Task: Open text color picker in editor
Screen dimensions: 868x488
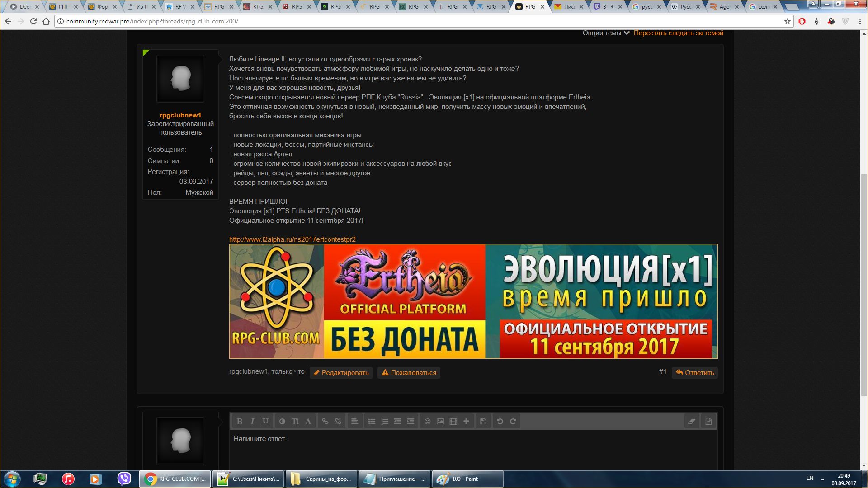Action: pyautogui.click(x=282, y=421)
